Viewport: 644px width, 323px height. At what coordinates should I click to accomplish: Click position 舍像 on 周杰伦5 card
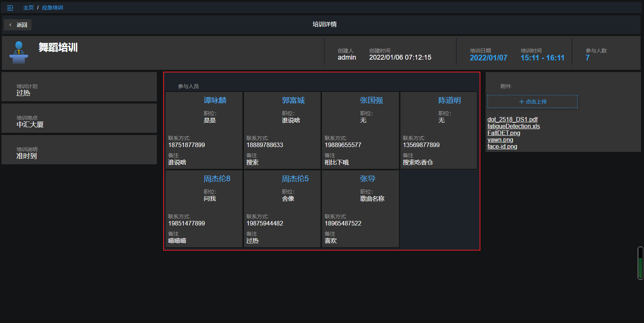point(288,199)
